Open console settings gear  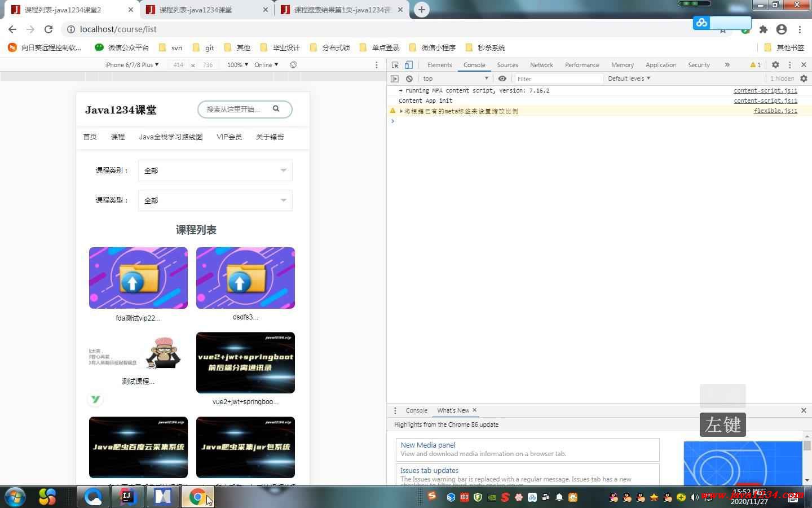804,78
